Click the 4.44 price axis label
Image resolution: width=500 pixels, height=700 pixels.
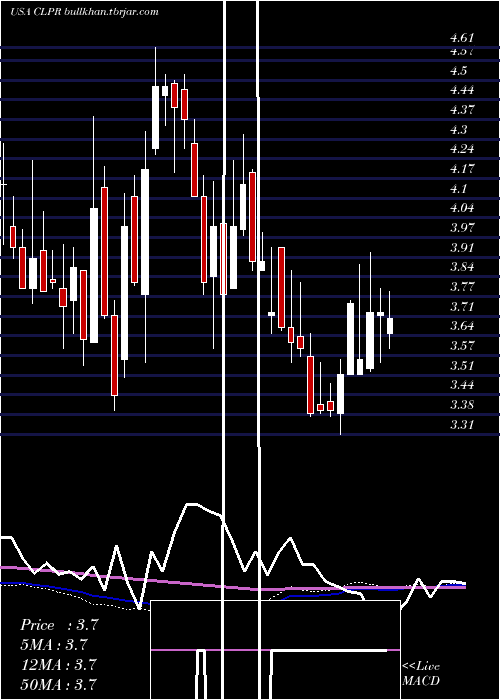pyautogui.click(x=462, y=91)
